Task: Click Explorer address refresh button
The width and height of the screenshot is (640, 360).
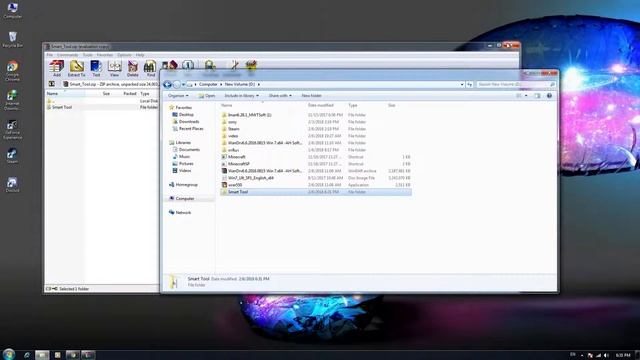Action: [x=469, y=84]
